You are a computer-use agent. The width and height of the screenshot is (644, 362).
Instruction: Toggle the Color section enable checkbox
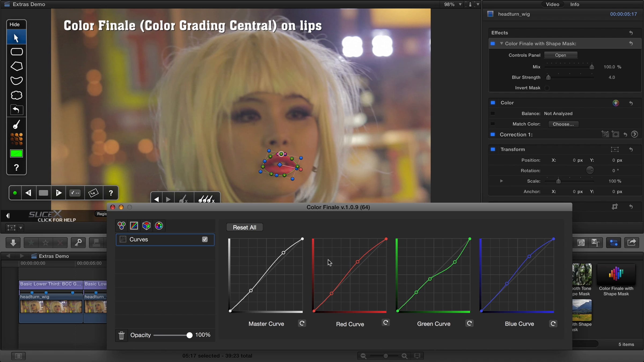click(493, 103)
